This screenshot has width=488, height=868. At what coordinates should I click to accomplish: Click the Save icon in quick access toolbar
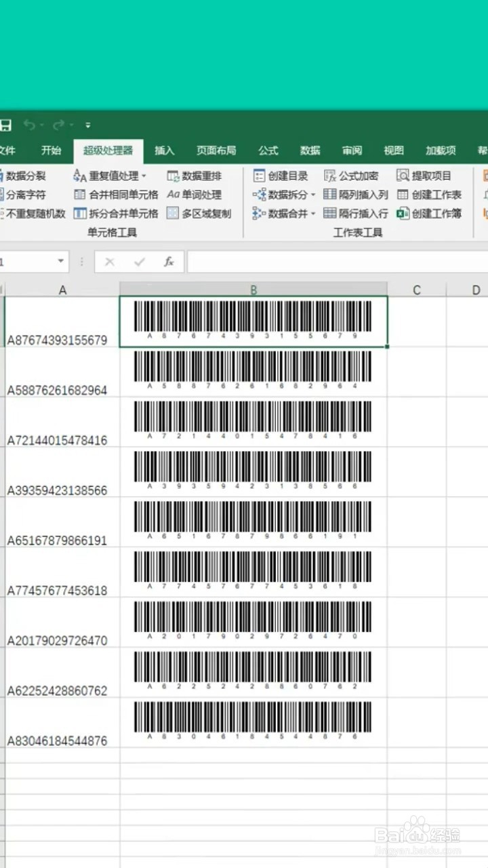pos(5,125)
